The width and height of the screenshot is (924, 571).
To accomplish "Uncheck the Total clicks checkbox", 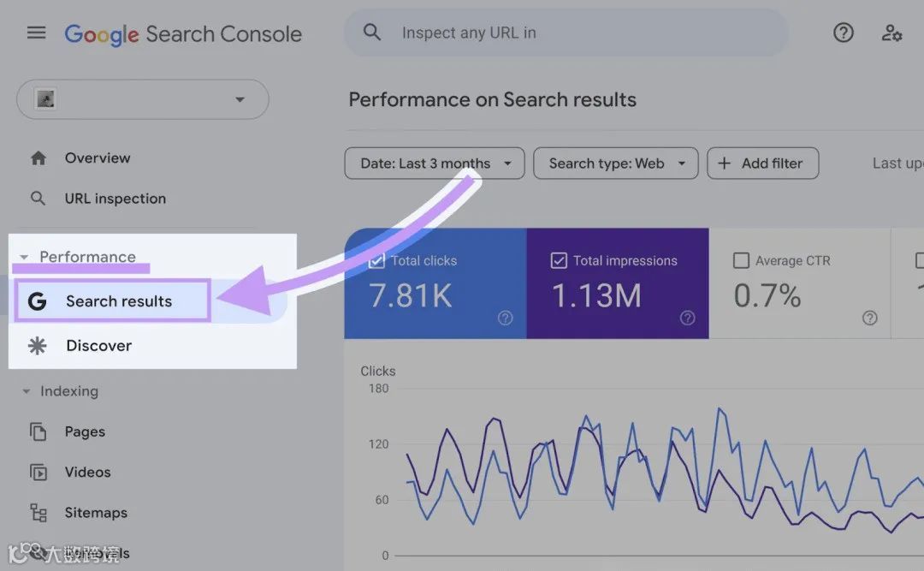I will click(x=376, y=260).
